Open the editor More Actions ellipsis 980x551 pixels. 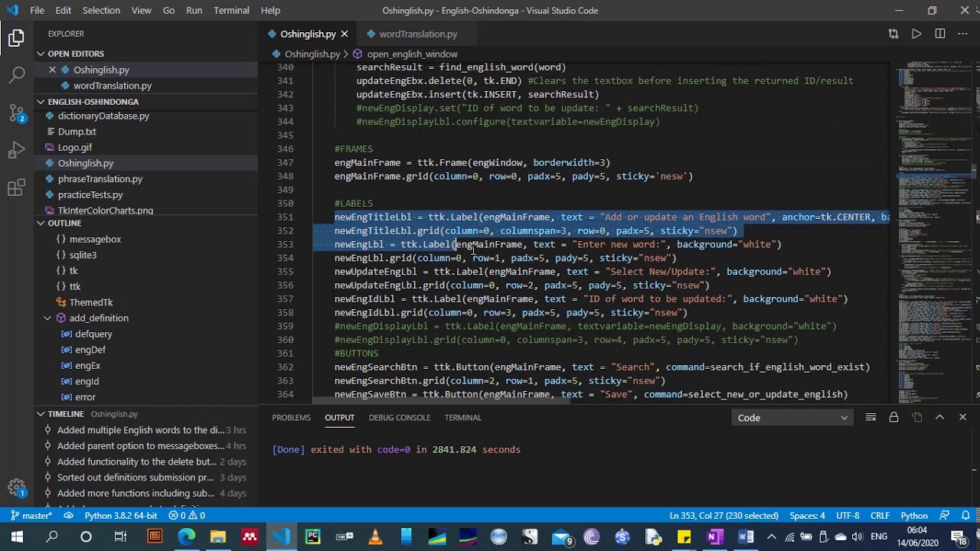963,34
